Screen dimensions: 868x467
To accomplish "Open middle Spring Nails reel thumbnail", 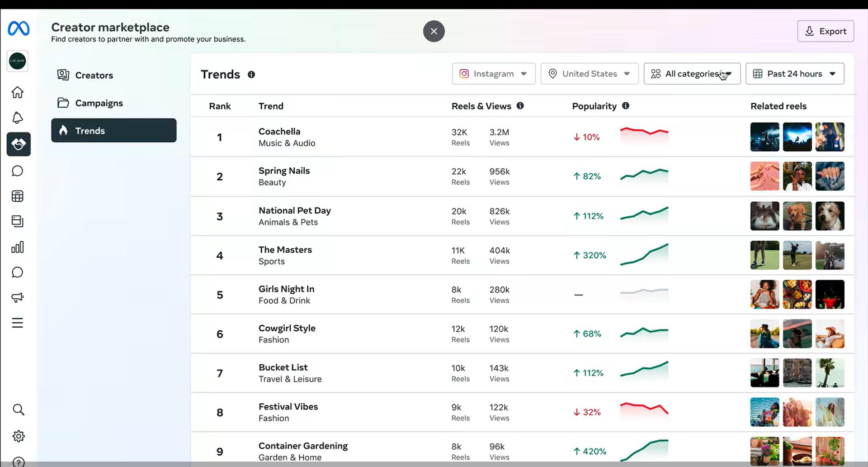I will click(x=797, y=176).
